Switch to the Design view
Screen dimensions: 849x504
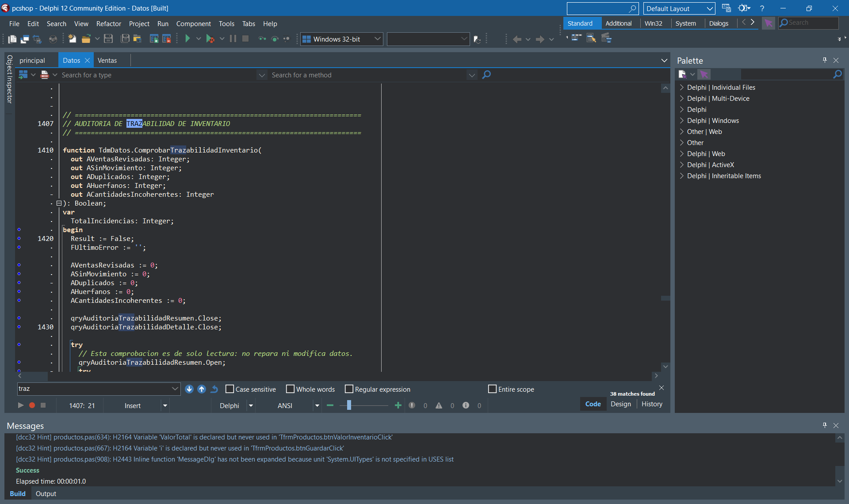tap(620, 404)
